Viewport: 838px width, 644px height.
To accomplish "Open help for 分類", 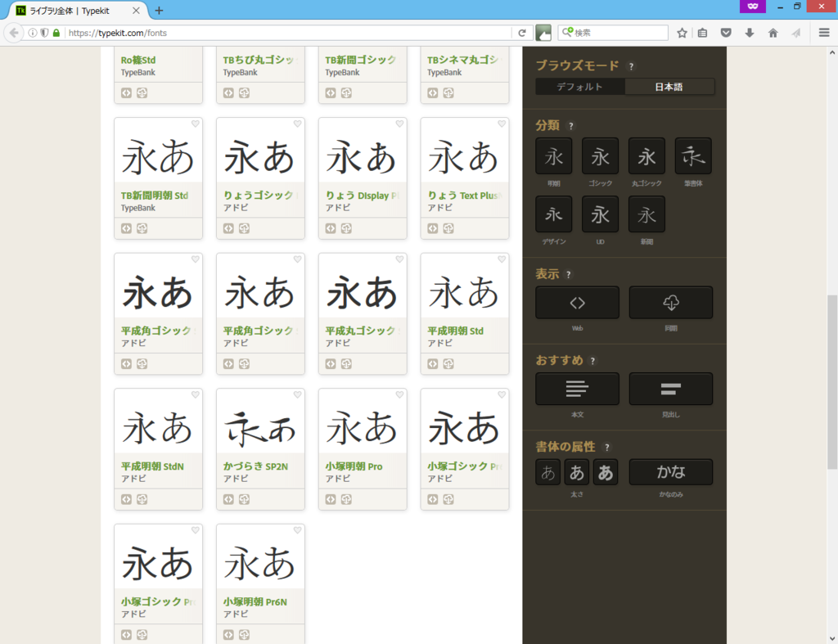I will click(x=570, y=126).
